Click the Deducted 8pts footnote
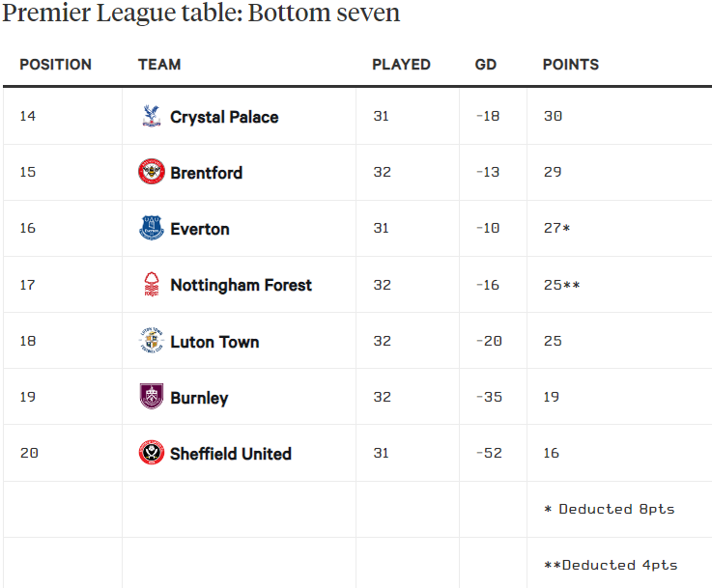Screen dimensions: 712x588 coord(609,509)
